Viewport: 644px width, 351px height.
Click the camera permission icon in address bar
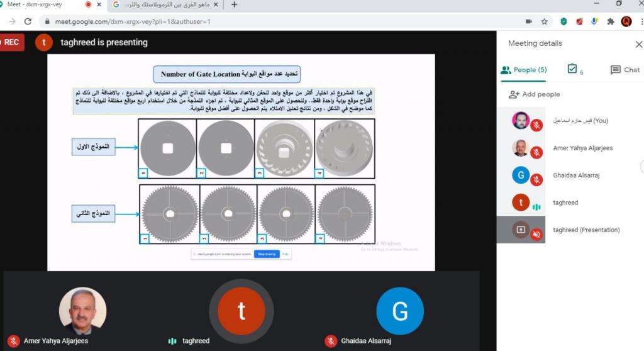coord(528,21)
